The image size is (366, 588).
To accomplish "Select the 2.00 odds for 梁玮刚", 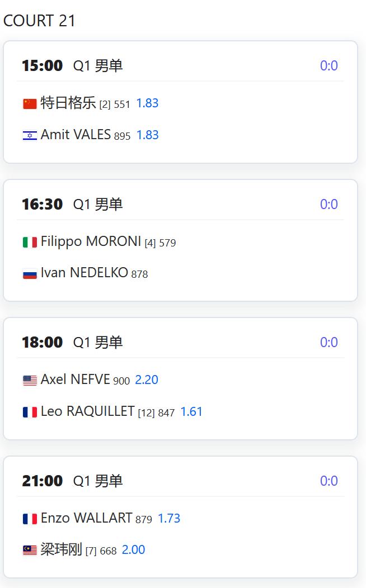I will [x=133, y=550].
